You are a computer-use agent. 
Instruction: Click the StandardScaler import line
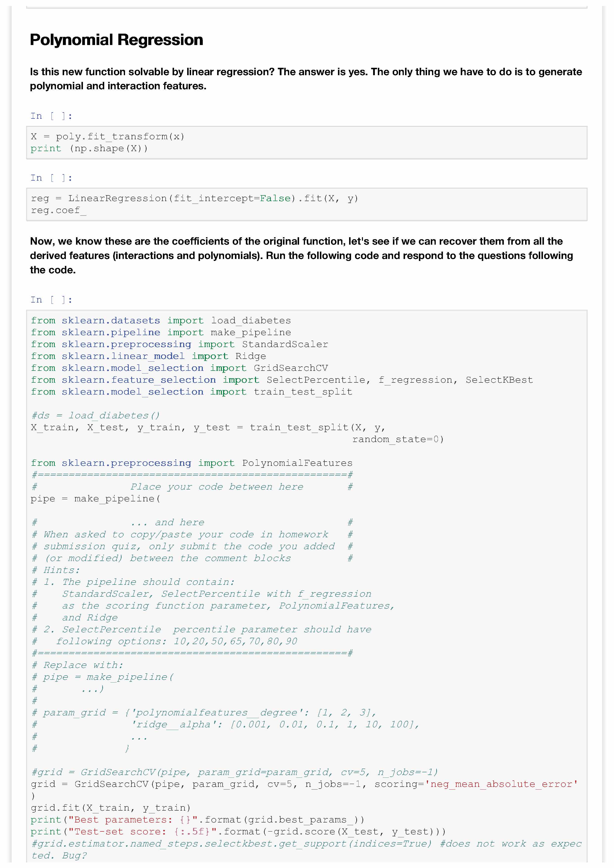pos(179,344)
